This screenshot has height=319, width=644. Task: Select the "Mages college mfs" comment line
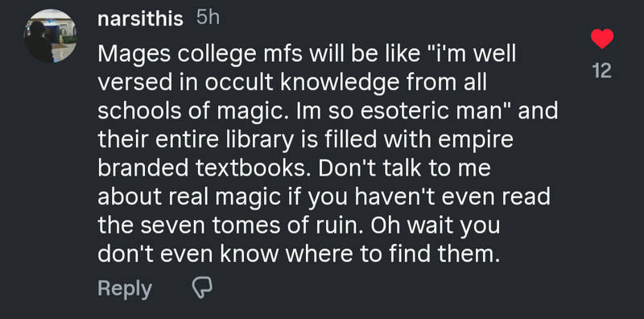307,55
